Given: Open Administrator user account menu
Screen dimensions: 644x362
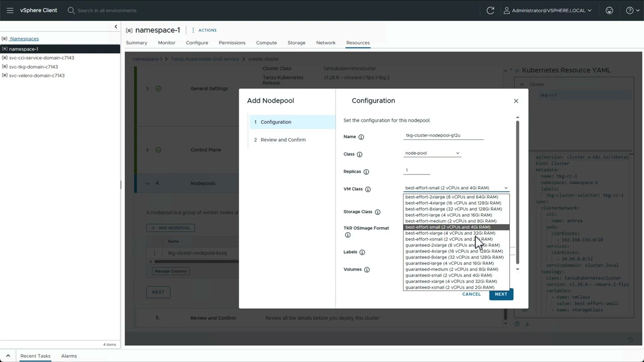Looking at the screenshot, I should click(548, 10).
